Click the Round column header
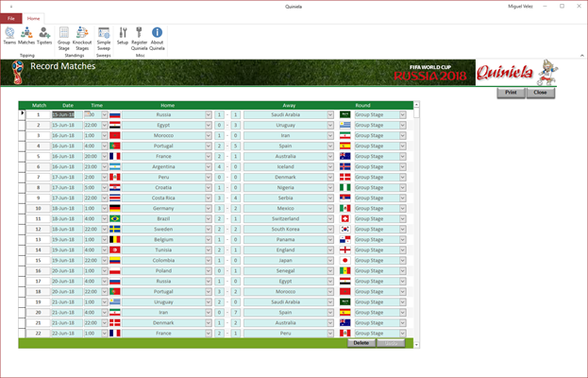Screen dimensions: 588x378 362,106
